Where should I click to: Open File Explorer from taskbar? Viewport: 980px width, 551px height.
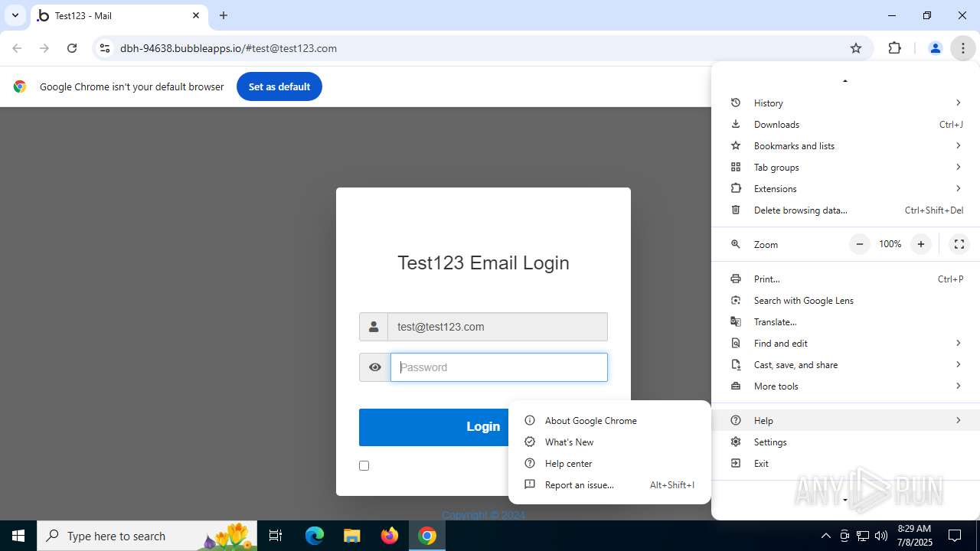click(351, 536)
